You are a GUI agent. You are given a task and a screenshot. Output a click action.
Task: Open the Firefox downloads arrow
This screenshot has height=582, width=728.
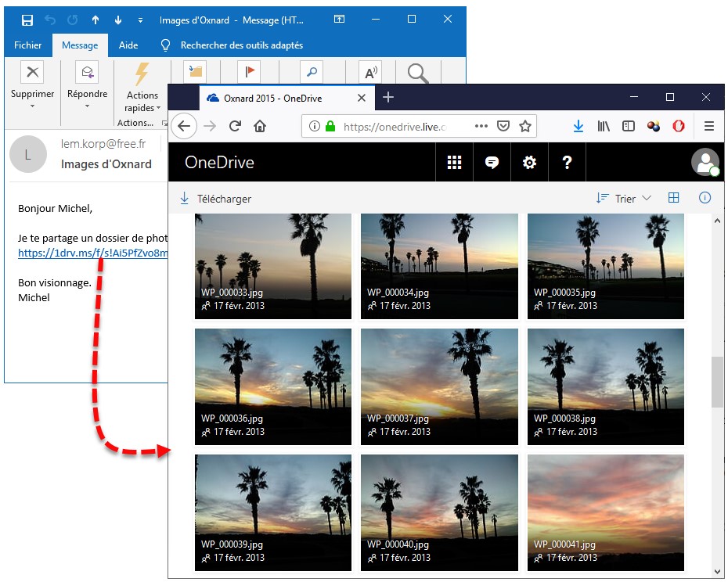click(x=578, y=126)
